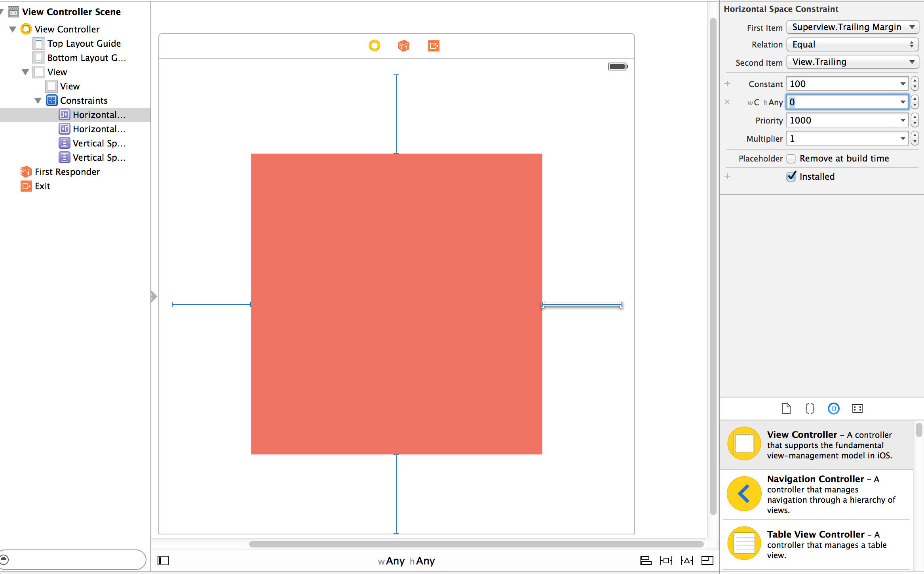
Task: Click the View Controller yellow icon above canvas
Action: pos(374,46)
